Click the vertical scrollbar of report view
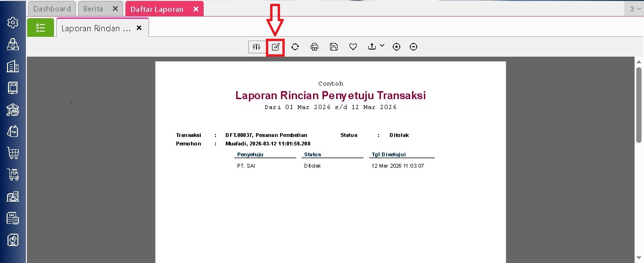The image size is (644, 263). [639, 104]
